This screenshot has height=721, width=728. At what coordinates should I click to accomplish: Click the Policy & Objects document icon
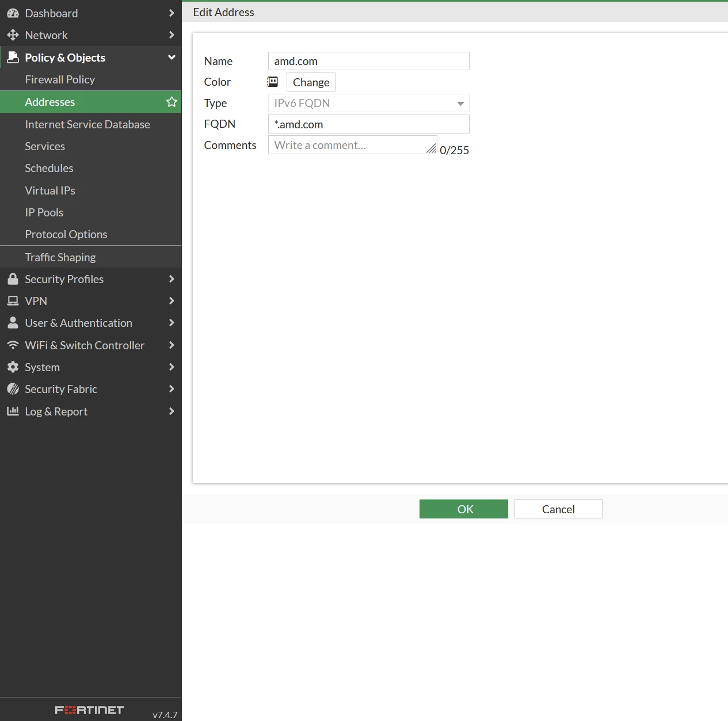pos(13,57)
